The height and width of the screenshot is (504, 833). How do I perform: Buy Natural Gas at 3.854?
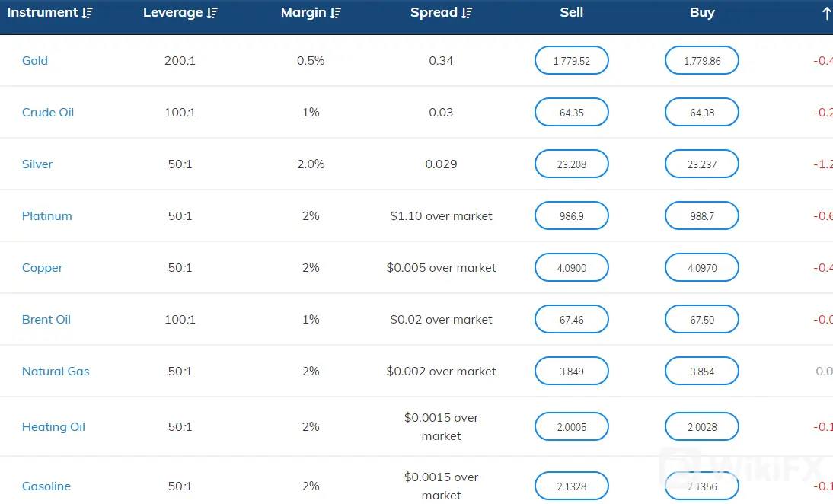click(702, 372)
